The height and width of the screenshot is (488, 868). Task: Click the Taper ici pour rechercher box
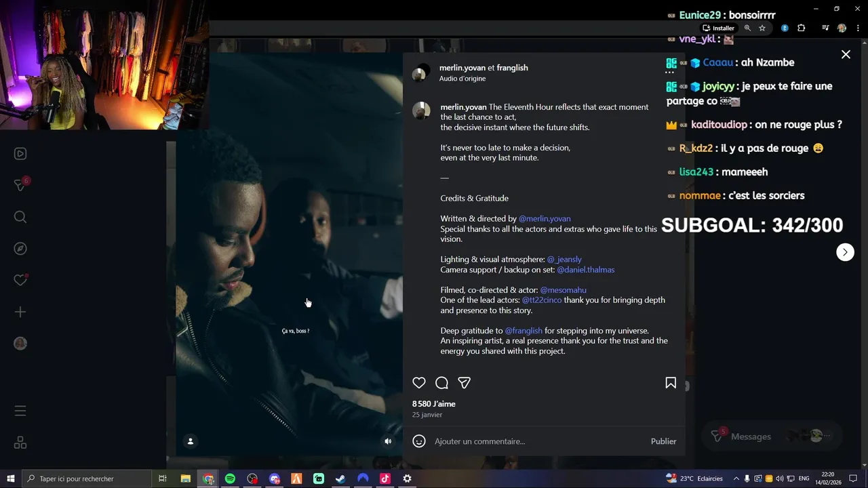click(87, 479)
